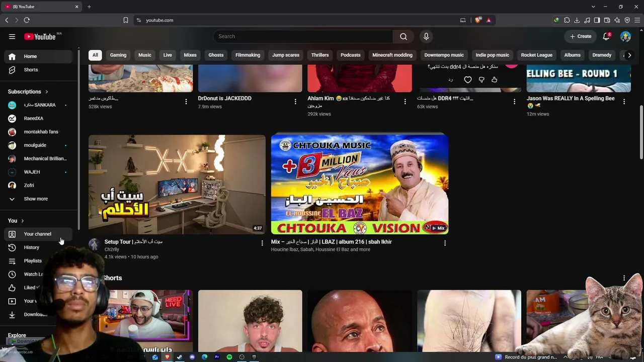Screen dimensions: 644x362
Task: Open moulguide subscription channel
Action: click(38, 145)
